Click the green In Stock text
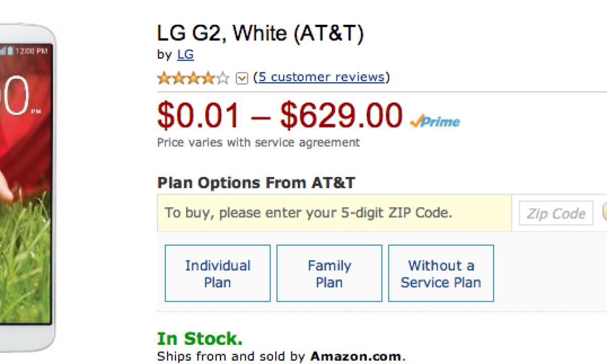The height and width of the screenshot is (364, 607). (200, 338)
